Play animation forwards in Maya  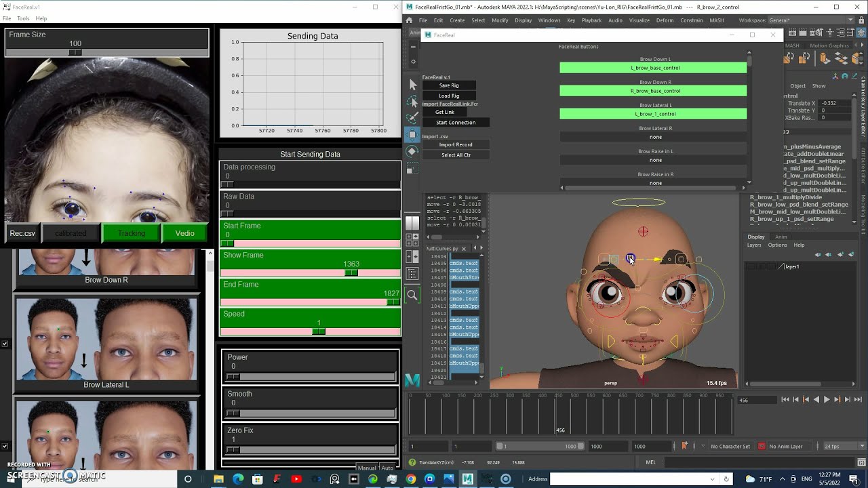pyautogui.click(x=827, y=400)
